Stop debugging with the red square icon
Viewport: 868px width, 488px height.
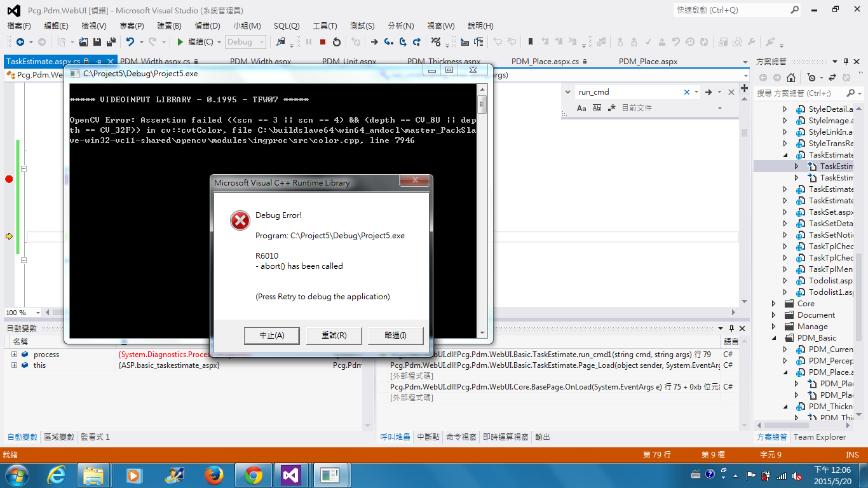point(323,42)
